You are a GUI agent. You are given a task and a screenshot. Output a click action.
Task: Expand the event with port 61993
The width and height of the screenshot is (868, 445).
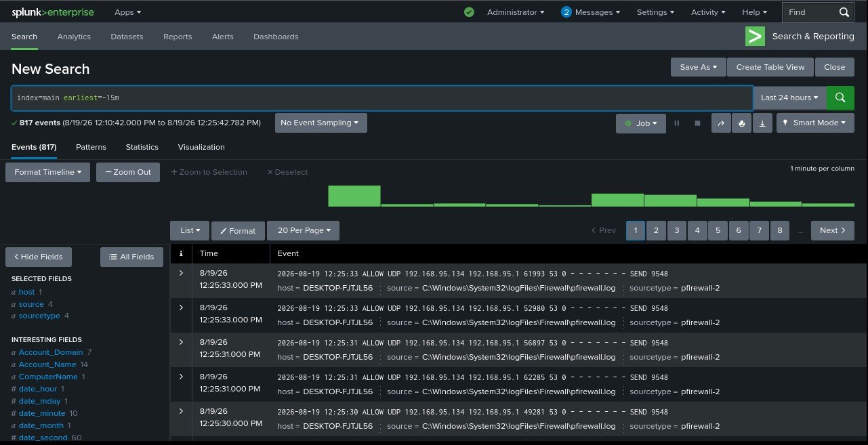181,273
